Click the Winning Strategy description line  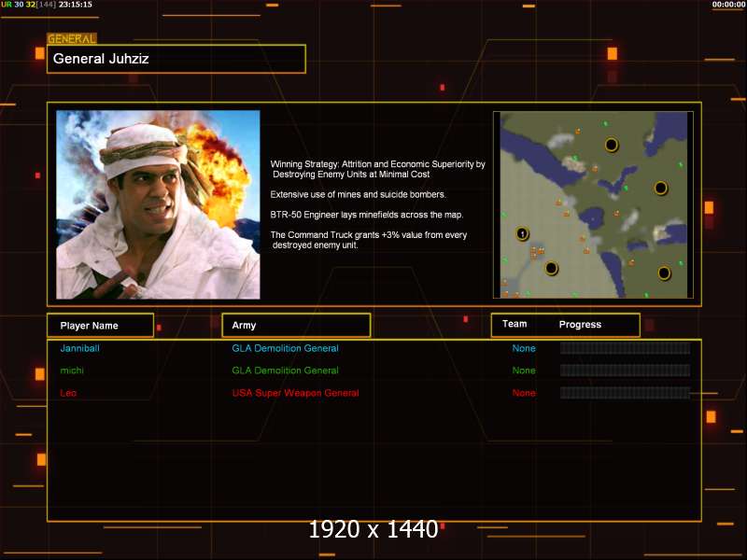378,169
